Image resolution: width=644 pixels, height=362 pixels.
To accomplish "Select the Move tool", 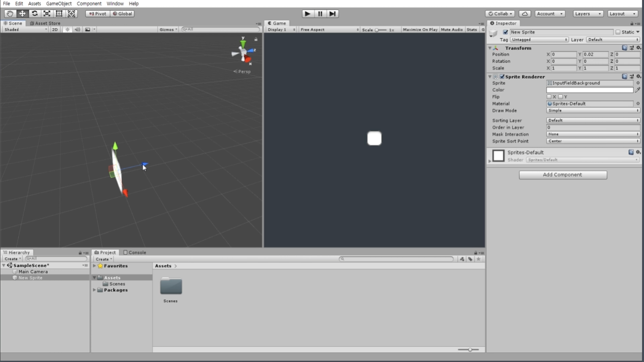I will (x=22, y=14).
